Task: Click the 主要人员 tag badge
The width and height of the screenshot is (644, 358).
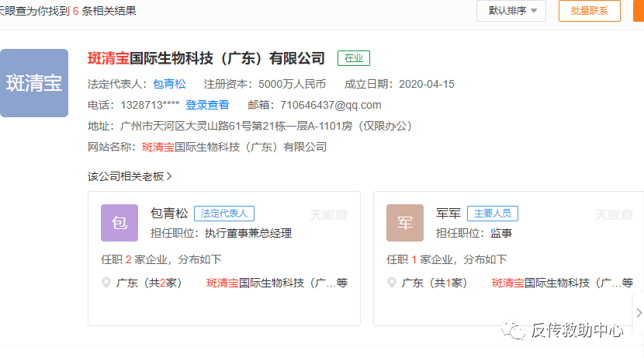Action: pos(493,214)
